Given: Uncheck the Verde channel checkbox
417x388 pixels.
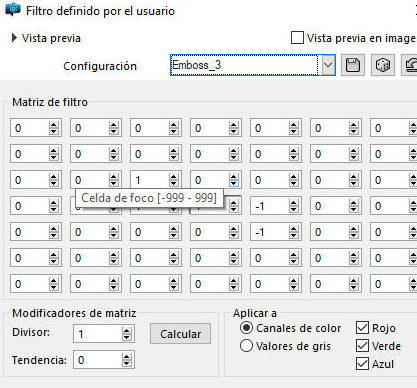Looking at the screenshot, I should [362, 346].
